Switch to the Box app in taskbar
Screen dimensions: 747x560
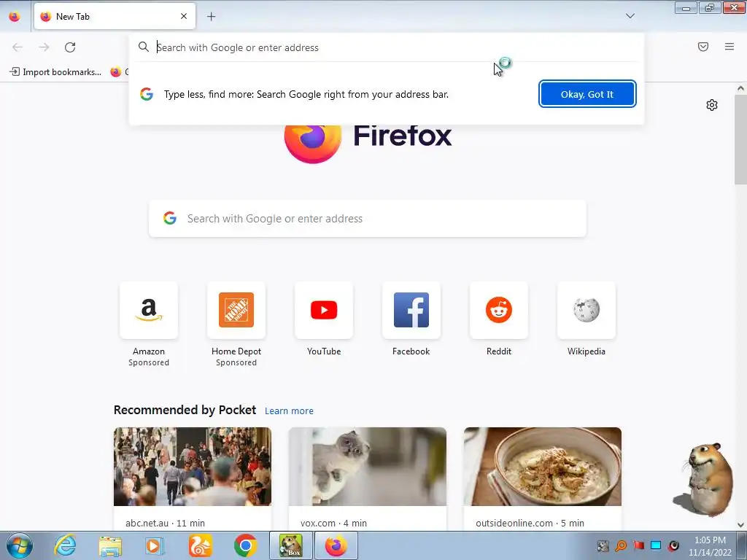pyautogui.click(x=291, y=545)
